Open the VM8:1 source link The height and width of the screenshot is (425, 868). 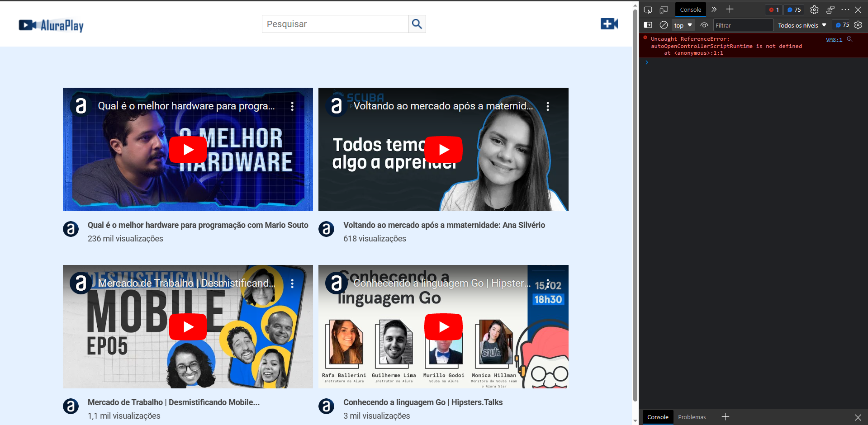click(834, 39)
